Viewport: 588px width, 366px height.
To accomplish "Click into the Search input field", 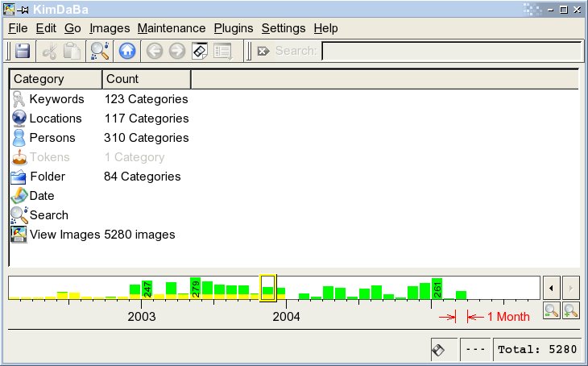I will (451, 51).
